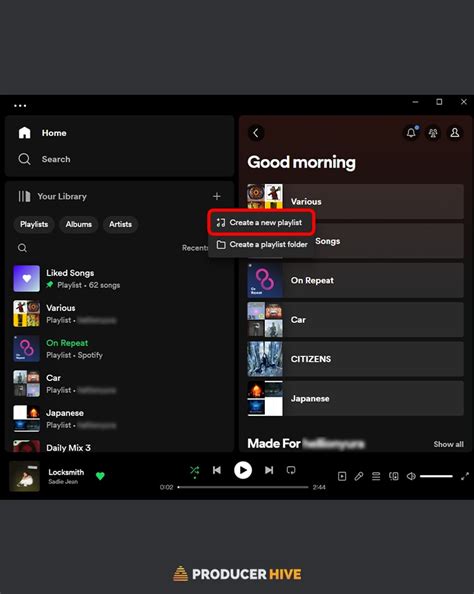Click Show all for Made For
The width and height of the screenshot is (474, 594).
[448, 444]
